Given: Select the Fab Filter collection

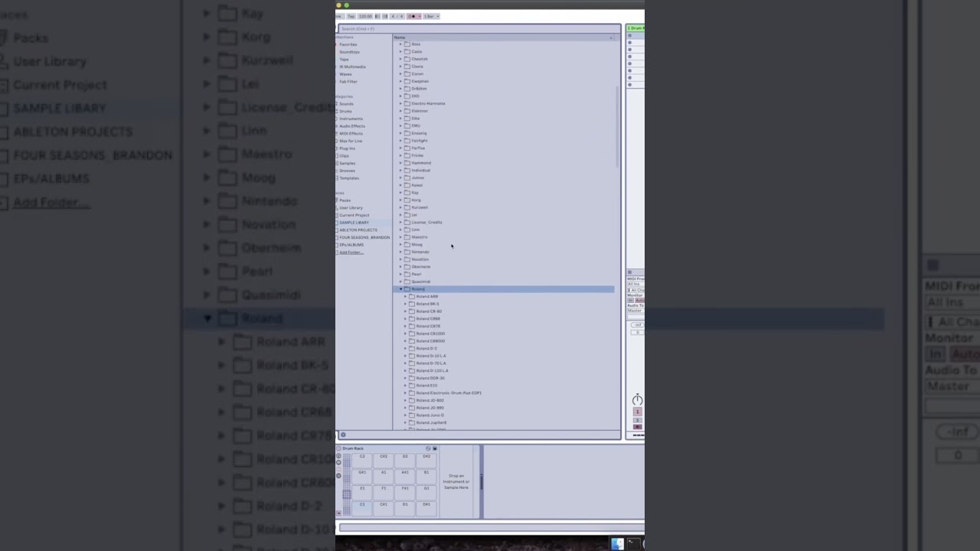Looking at the screenshot, I should pyautogui.click(x=348, y=82).
